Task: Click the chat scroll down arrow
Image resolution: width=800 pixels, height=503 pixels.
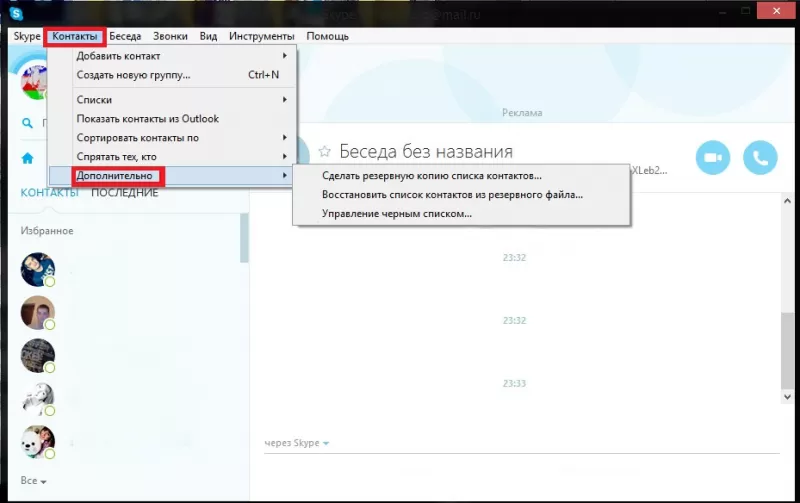Action: (x=787, y=397)
